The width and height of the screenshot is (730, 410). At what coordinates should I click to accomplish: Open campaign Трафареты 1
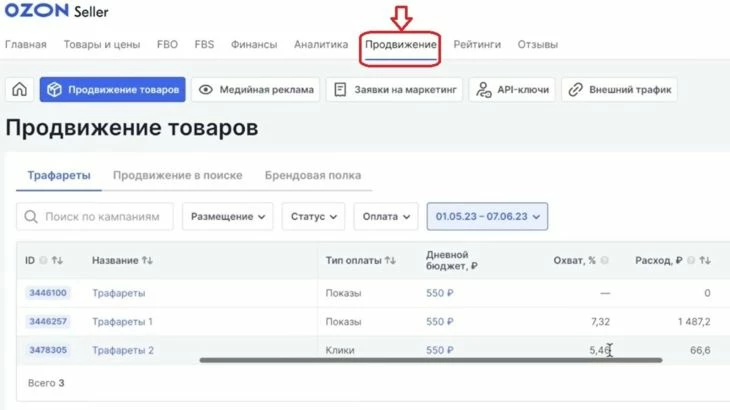(122, 322)
